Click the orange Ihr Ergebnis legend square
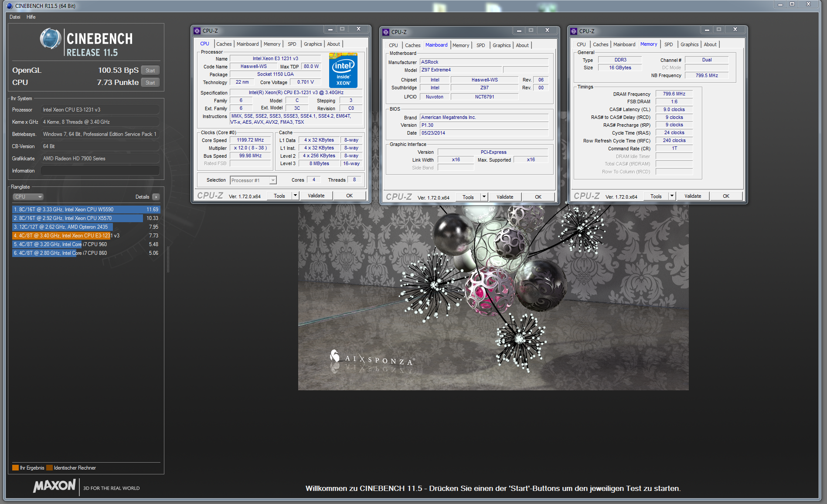 coord(15,468)
